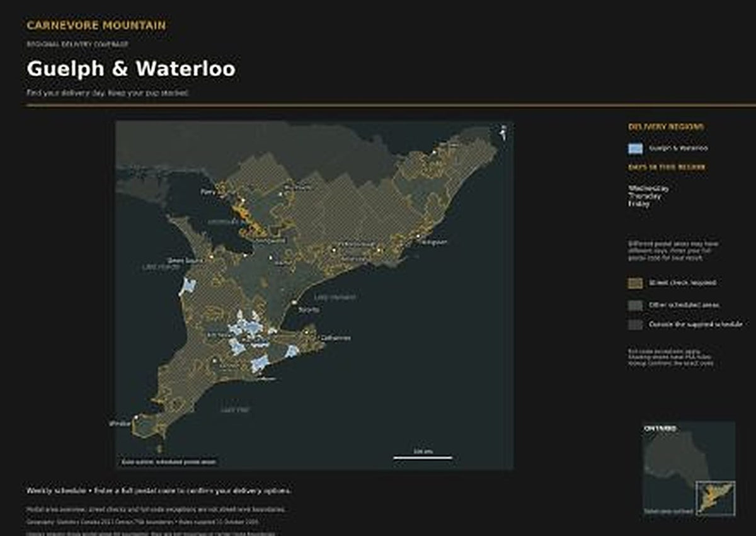The width and height of the screenshot is (756, 536).
Task: Click the 'DELIVERY REGIONS' legend heading
Action: coord(666,127)
